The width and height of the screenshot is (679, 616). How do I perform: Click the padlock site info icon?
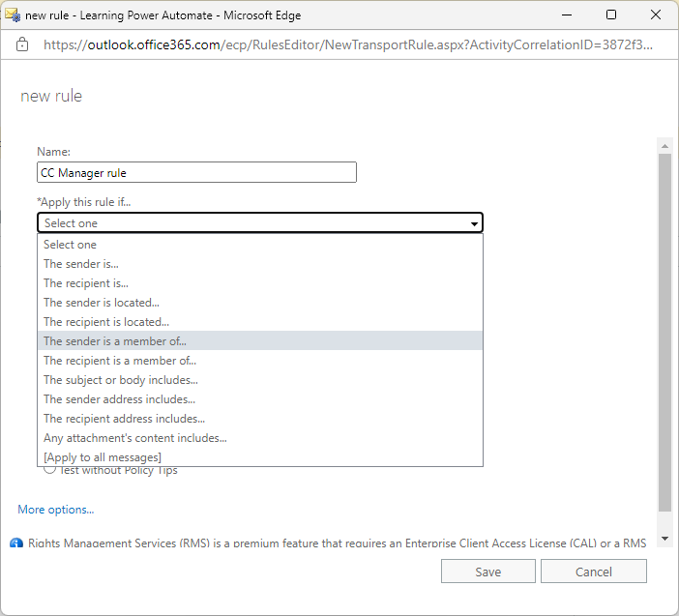[x=22, y=44]
